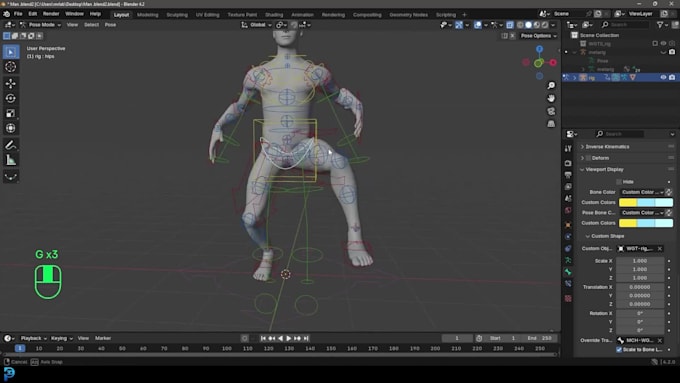Open the Pose Options dropdown
The image size is (680, 383).
point(539,36)
